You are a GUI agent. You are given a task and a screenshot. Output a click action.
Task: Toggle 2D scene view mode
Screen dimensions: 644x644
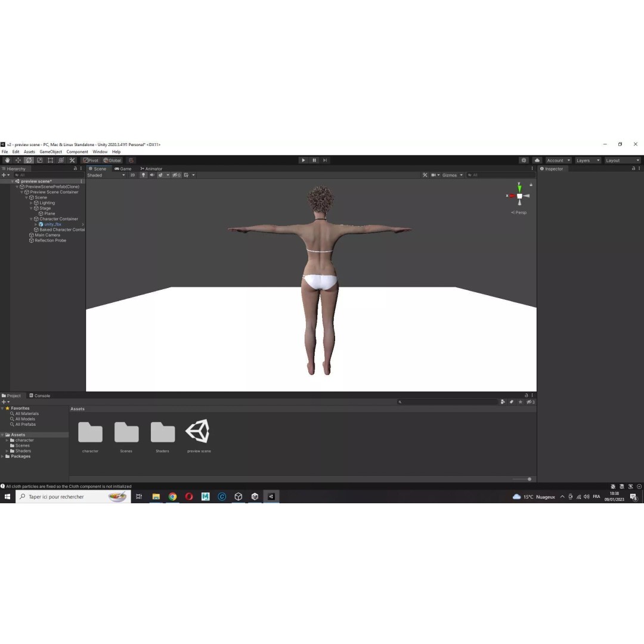tap(132, 175)
